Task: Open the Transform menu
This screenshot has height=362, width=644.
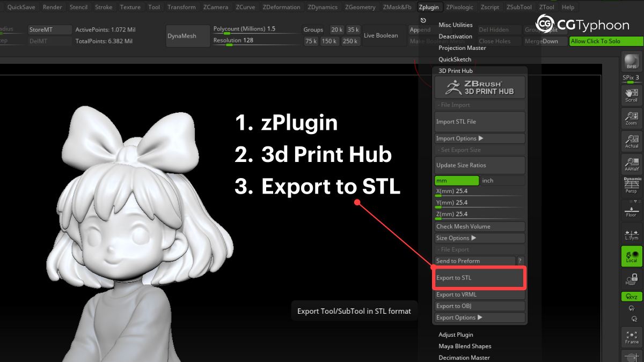Action: 181,7
